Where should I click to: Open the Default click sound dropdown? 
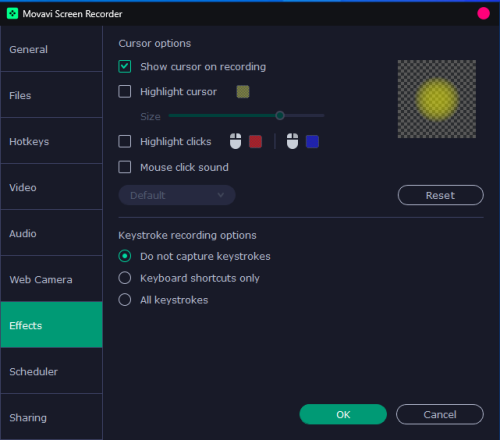(177, 195)
